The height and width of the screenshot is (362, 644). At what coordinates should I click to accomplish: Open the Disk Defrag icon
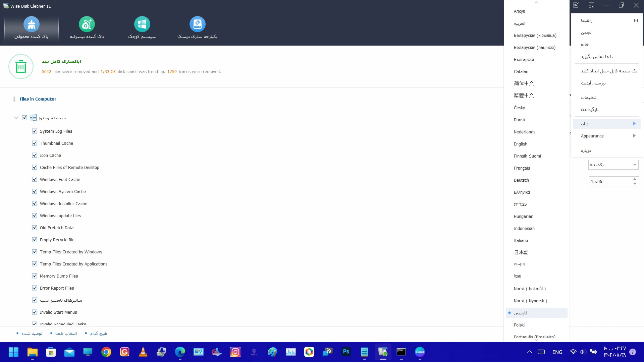click(197, 24)
